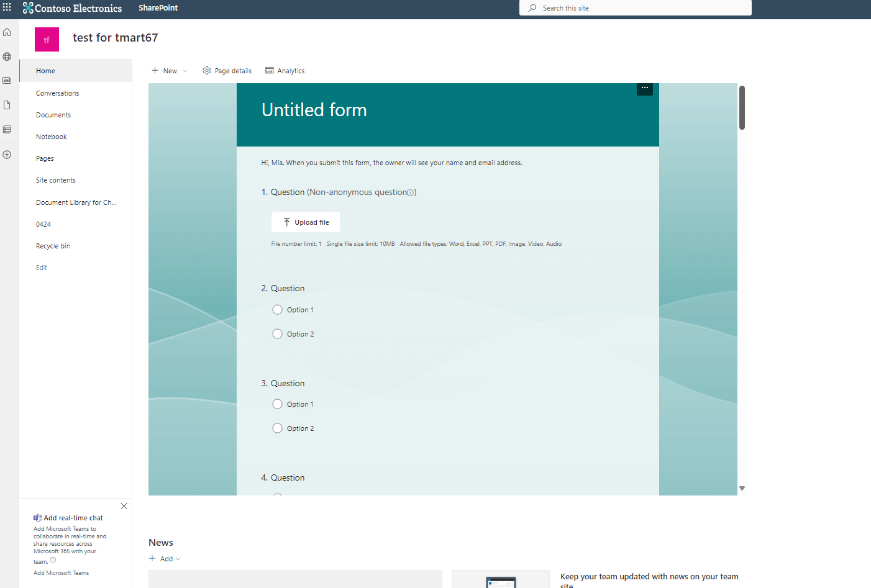Click the Create plus circle icon
The width and height of the screenshot is (871, 588).
pyautogui.click(x=7, y=155)
